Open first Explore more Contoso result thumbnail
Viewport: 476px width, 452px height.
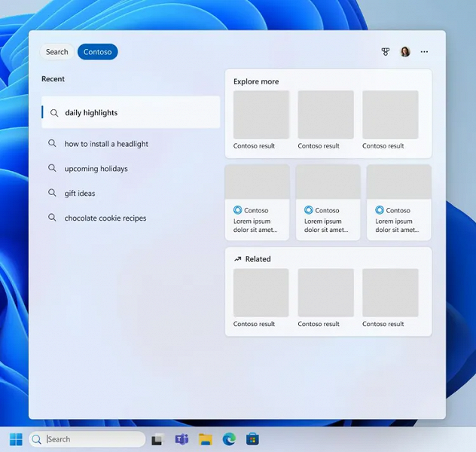(261, 115)
